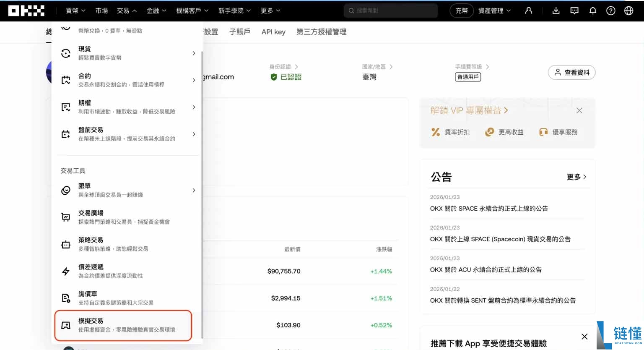
Task: Click the 模擬交易 icon
Action: pyautogui.click(x=66, y=325)
